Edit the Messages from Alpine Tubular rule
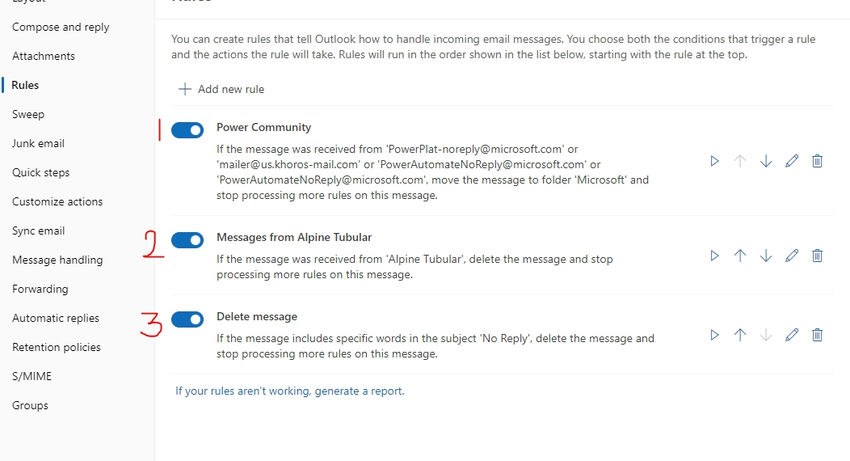The image size is (850, 461). point(792,256)
